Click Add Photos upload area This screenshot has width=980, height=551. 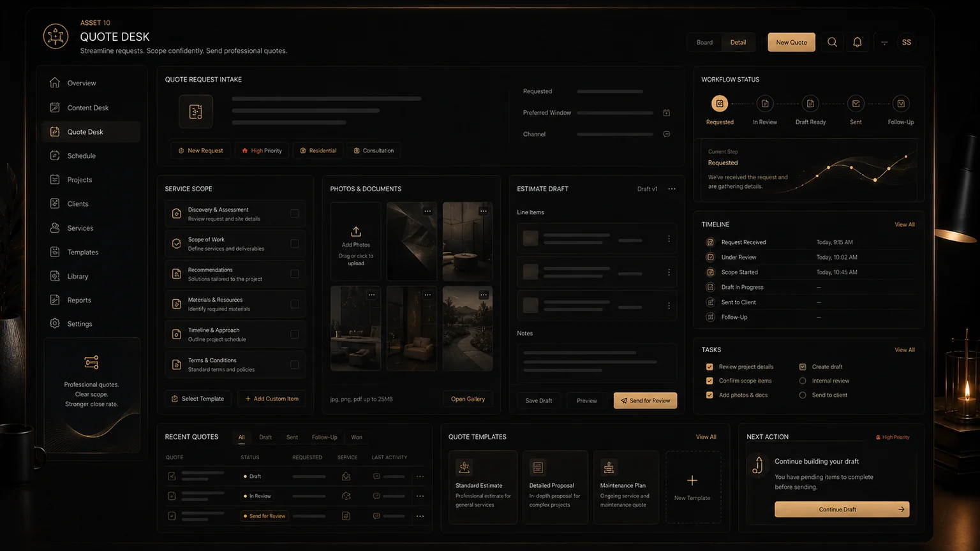click(356, 242)
